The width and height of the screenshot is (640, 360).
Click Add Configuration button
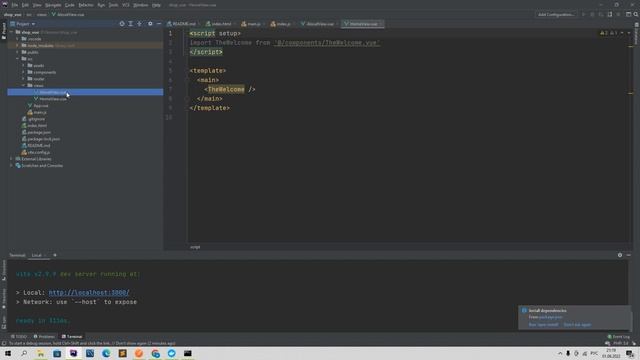(556, 14)
